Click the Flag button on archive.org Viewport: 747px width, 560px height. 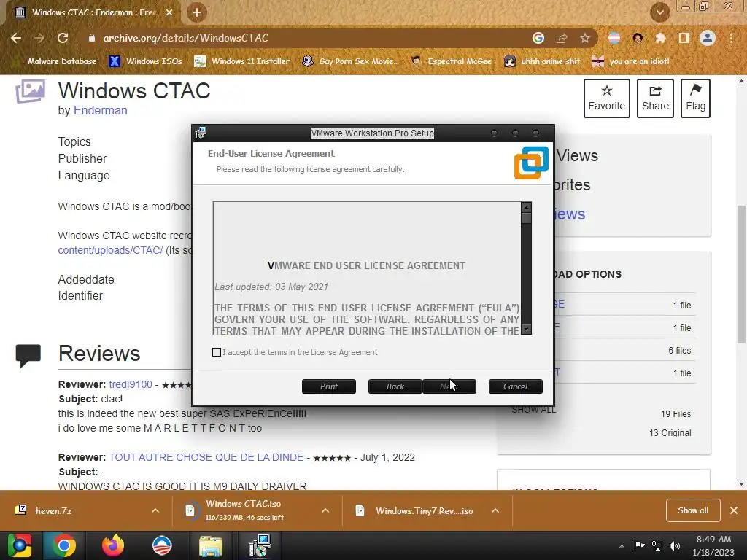695,98
